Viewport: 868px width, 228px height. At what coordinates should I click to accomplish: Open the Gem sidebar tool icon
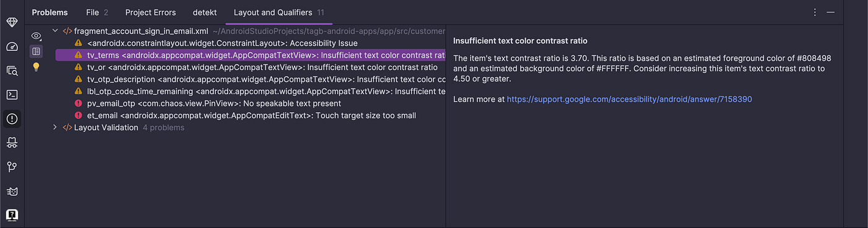tap(12, 22)
